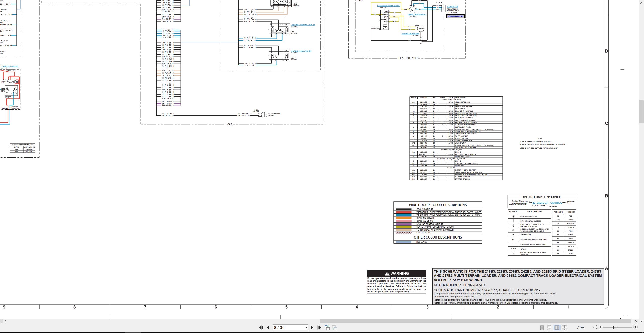Image resolution: width=644 pixels, height=333 pixels.
Task: Click the horizontal scrollbar right arrow
Action: coord(636,321)
